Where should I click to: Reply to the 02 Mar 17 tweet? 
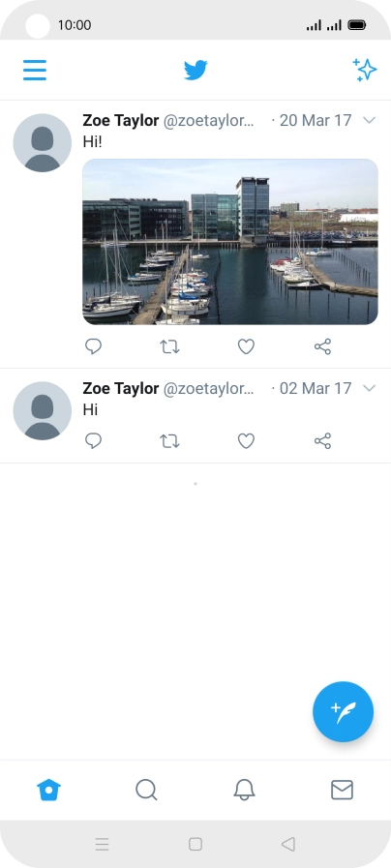tap(93, 441)
